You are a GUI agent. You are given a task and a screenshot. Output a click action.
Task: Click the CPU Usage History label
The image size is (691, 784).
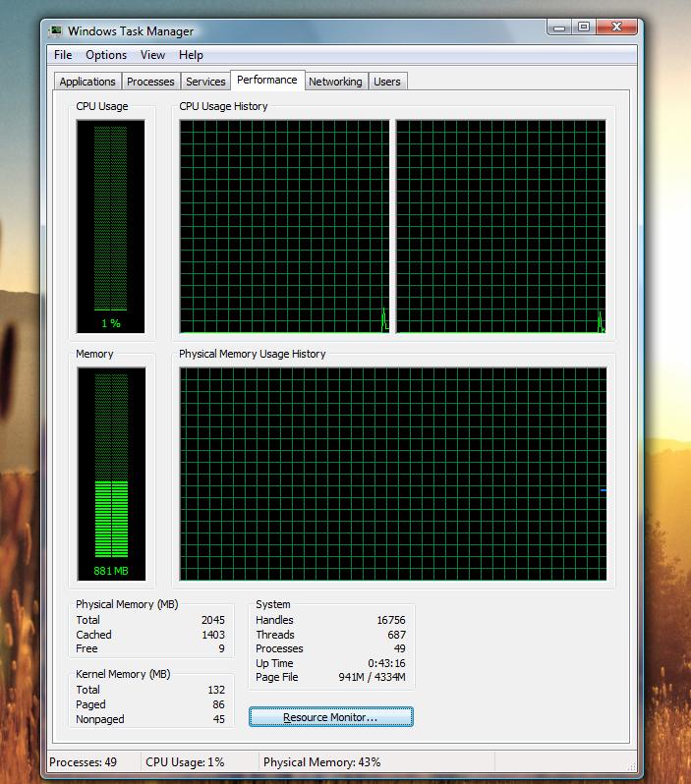click(224, 106)
